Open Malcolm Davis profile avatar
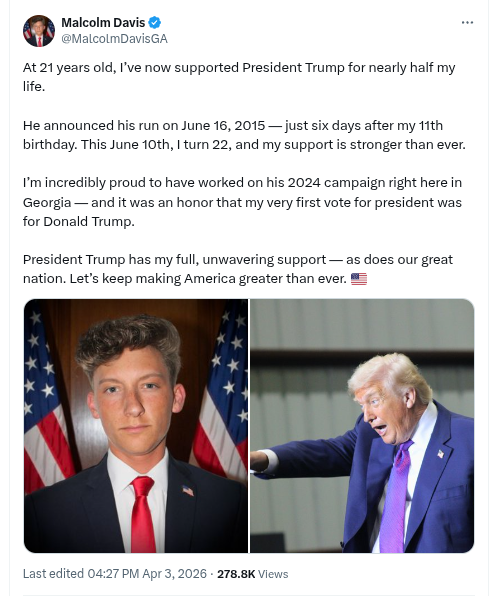The height and width of the screenshot is (596, 504). click(x=39, y=31)
